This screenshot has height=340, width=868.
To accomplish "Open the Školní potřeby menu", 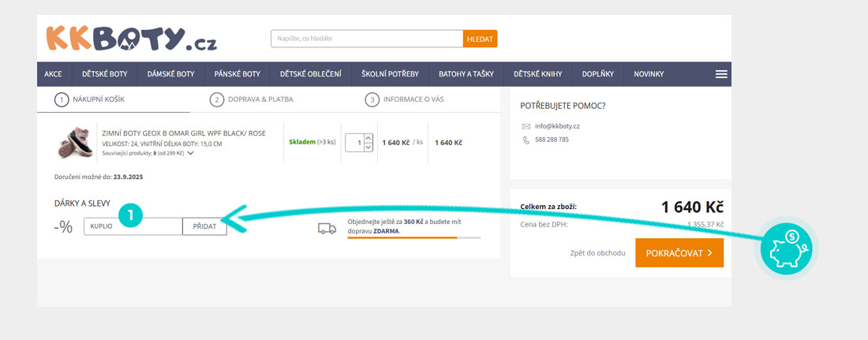I will [x=390, y=74].
